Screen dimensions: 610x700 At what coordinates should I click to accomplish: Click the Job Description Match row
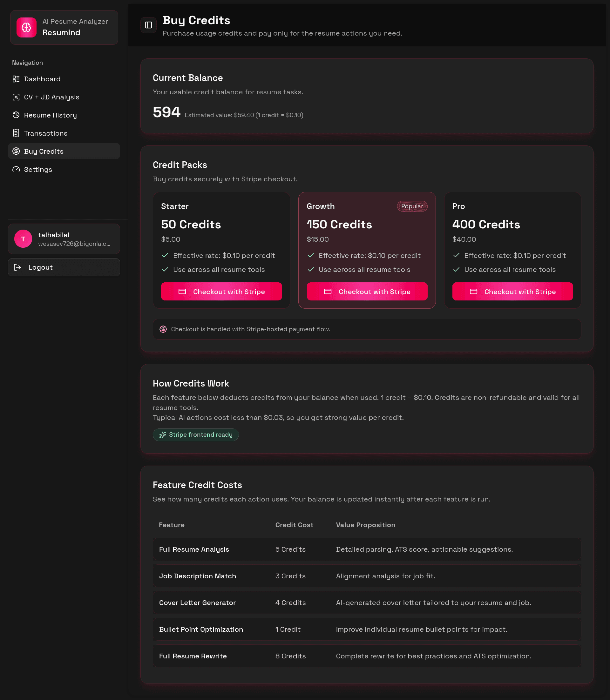coord(367,576)
